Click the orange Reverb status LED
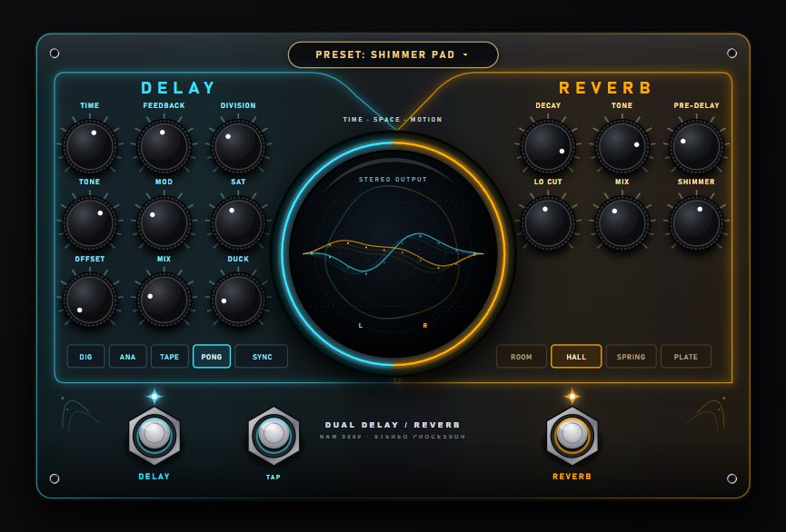This screenshot has height=532, width=786. (x=572, y=396)
